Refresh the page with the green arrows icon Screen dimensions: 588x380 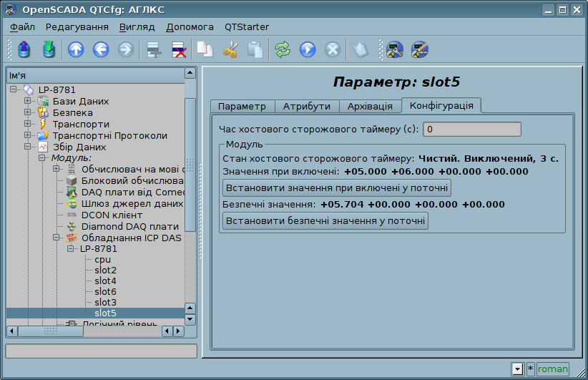pyautogui.click(x=283, y=50)
